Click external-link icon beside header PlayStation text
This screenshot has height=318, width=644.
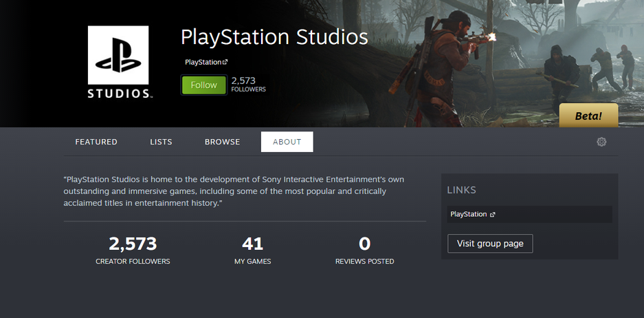point(225,63)
